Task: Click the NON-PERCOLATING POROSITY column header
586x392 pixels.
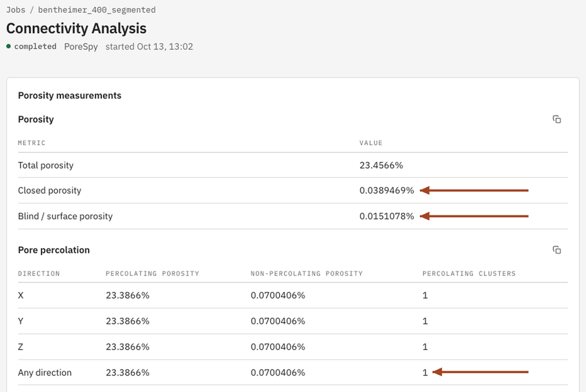Action: [x=307, y=274]
